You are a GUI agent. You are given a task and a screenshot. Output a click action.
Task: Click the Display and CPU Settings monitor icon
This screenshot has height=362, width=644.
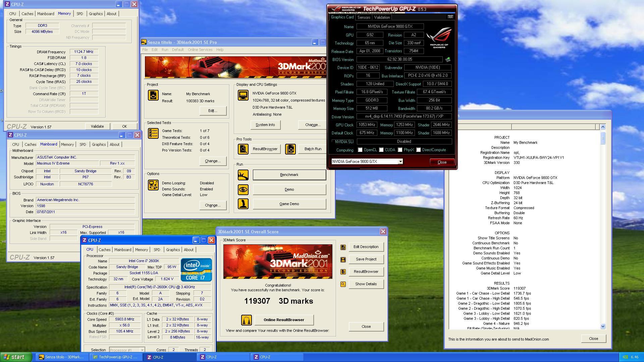(243, 95)
